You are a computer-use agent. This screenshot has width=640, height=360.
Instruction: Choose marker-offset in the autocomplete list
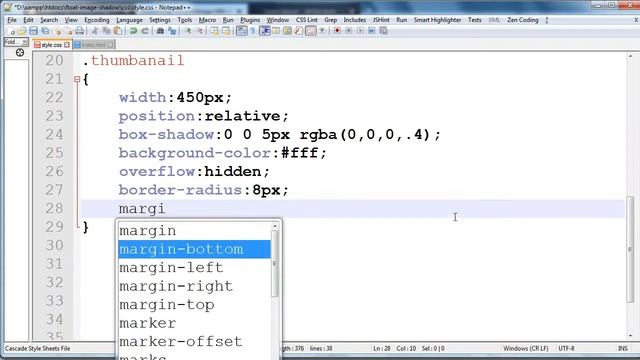[194, 341]
